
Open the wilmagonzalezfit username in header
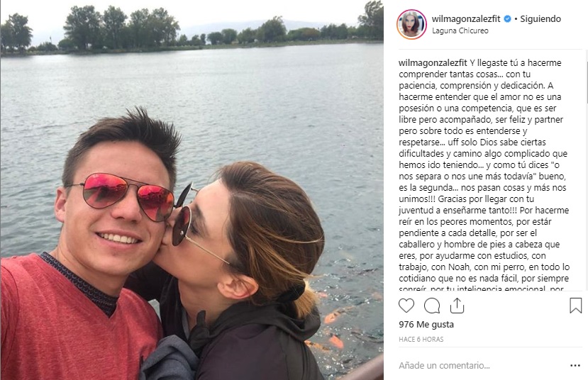[466, 18]
